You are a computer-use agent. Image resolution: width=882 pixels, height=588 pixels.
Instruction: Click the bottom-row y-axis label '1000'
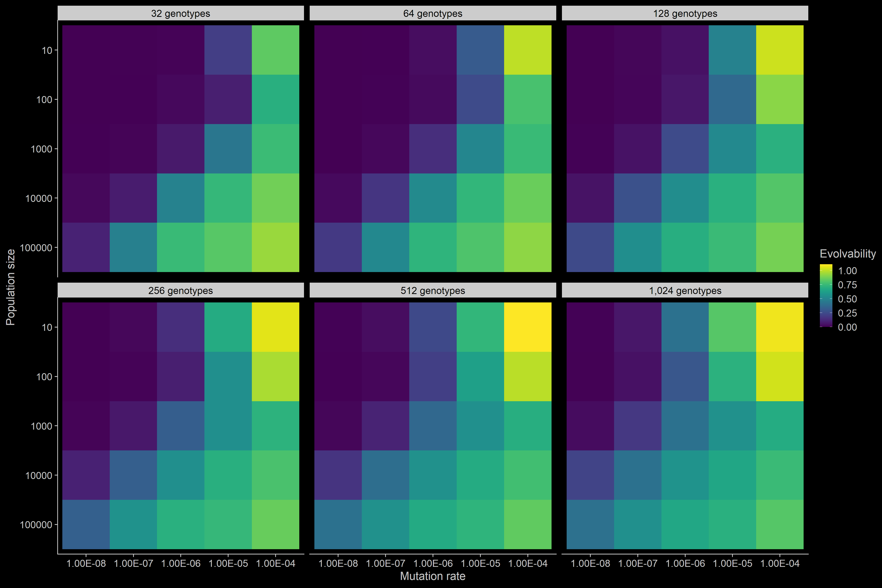(42, 426)
